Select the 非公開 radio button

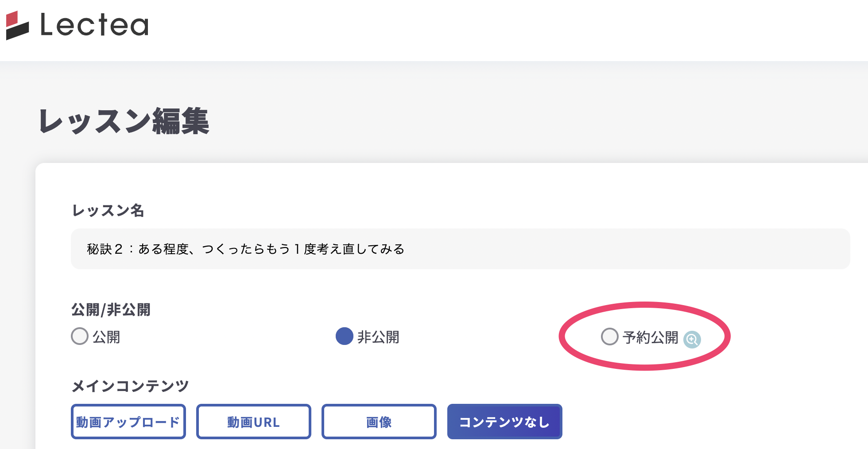pyautogui.click(x=344, y=336)
